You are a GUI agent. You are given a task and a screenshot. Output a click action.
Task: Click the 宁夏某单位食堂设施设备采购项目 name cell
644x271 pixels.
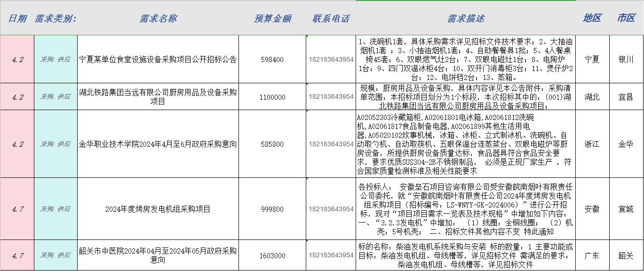158,60
